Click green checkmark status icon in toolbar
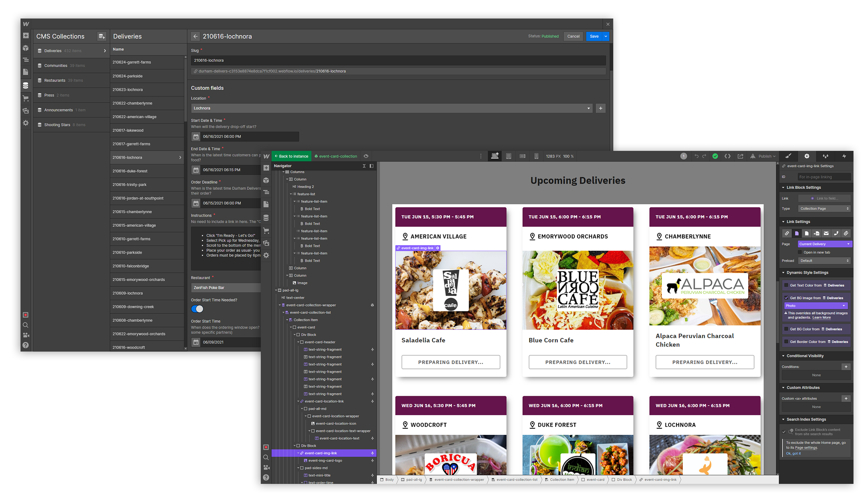 pyautogui.click(x=715, y=156)
